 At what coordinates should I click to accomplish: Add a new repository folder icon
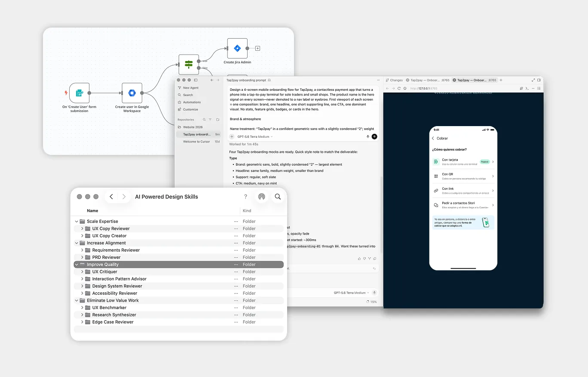tap(217, 120)
